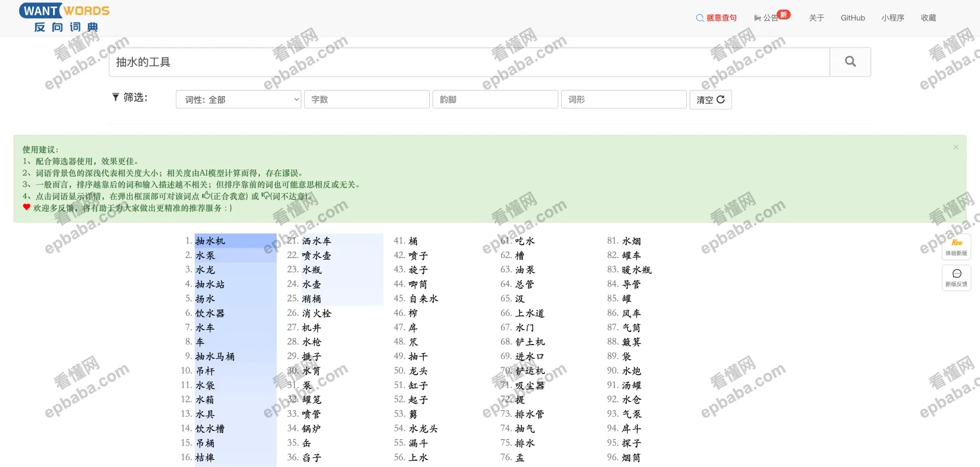Image resolution: width=980 pixels, height=467 pixels.
Task: Click the 新版反馈 feedback button
Action: [x=956, y=278]
